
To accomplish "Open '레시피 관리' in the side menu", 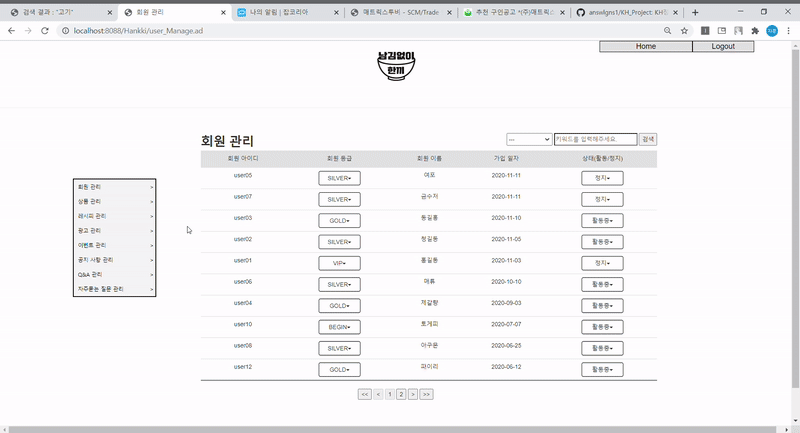I will (115, 216).
